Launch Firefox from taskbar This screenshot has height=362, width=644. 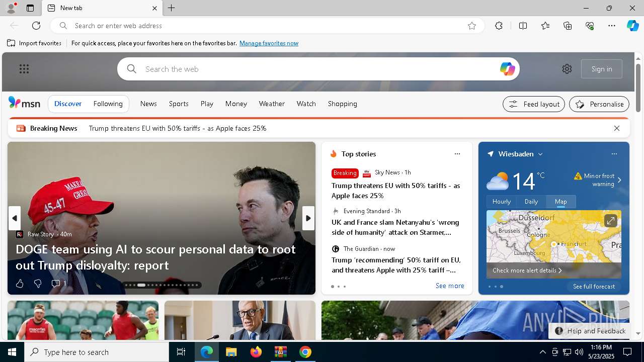coord(256,352)
